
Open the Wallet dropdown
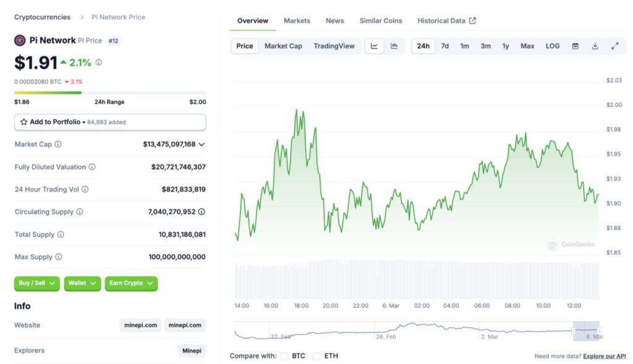(82, 284)
